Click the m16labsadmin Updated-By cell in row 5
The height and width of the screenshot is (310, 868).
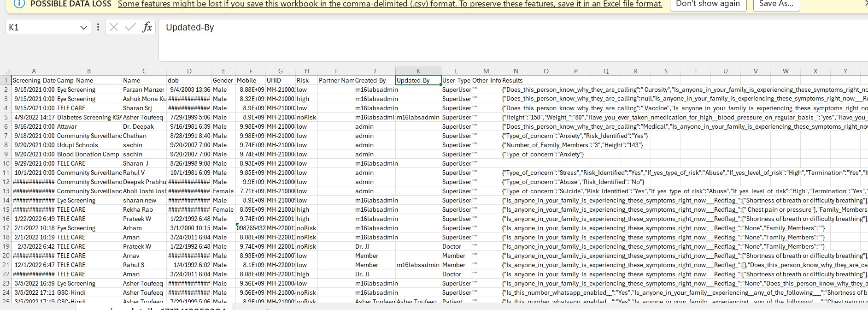(x=418, y=117)
